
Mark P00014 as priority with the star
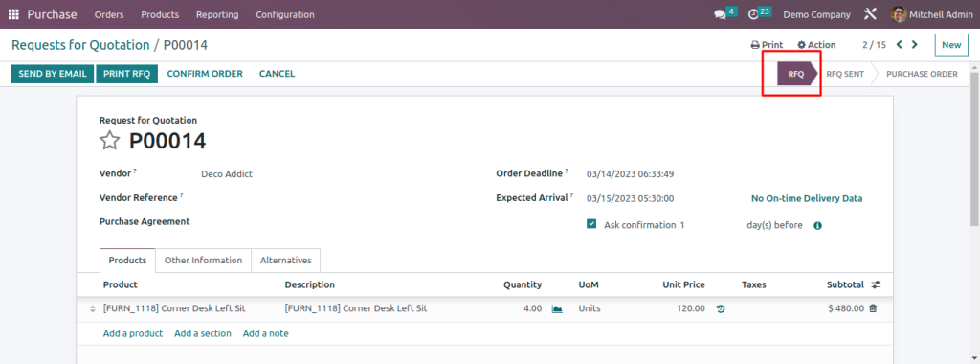pyautogui.click(x=109, y=141)
